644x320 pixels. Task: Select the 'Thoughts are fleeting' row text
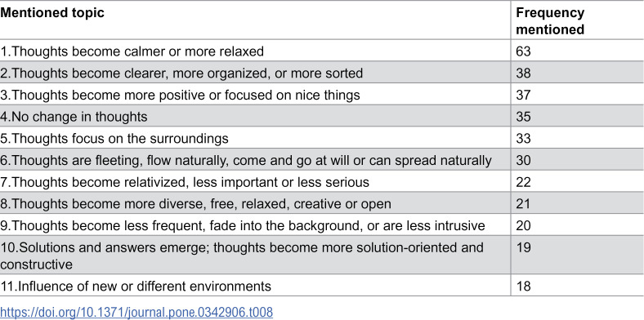tap(246, 161)
